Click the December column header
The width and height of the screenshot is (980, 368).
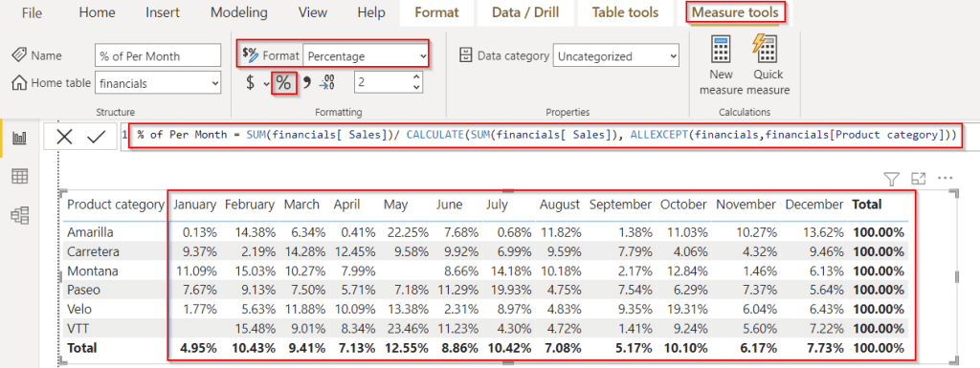814,205
